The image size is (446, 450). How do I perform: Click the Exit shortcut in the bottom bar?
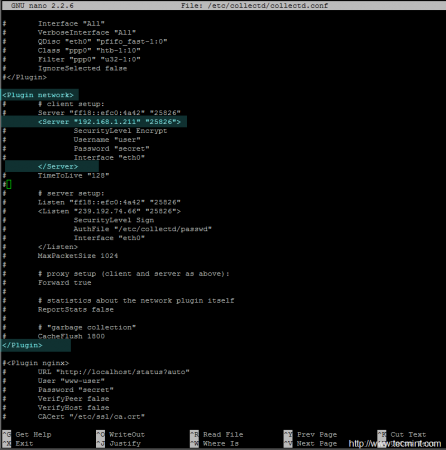tap(24, 443)
